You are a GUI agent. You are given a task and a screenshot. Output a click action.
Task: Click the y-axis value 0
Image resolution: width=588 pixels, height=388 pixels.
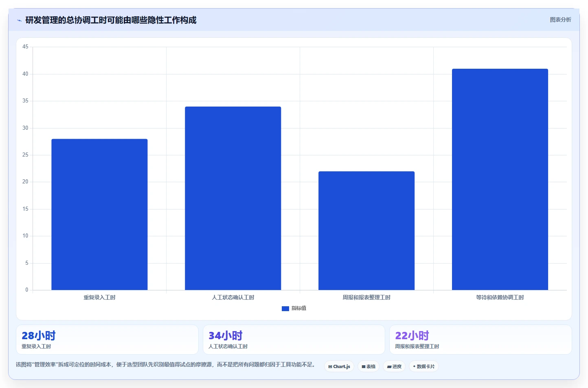[x=27, y=290]
